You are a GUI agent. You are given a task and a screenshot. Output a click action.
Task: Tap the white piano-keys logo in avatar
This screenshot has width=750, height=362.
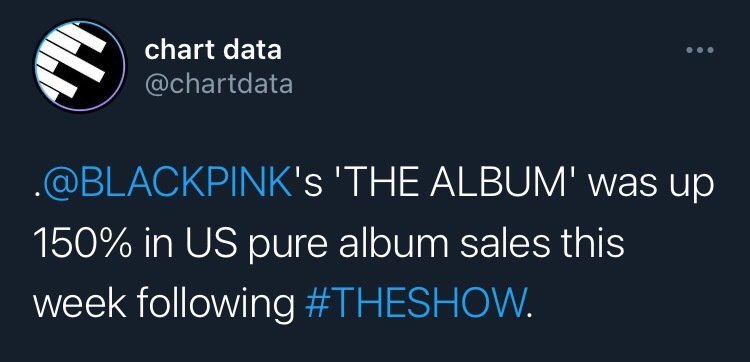[71, 60]
